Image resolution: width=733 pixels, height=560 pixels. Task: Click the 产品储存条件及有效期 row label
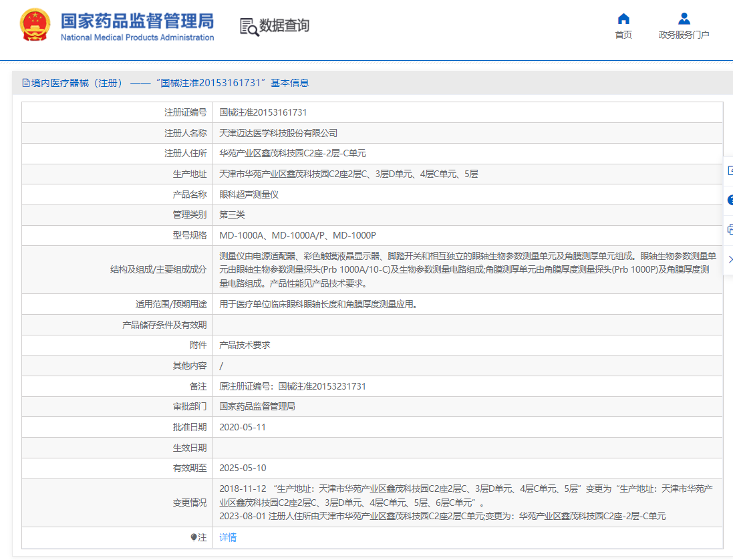(x=164, y=325)
